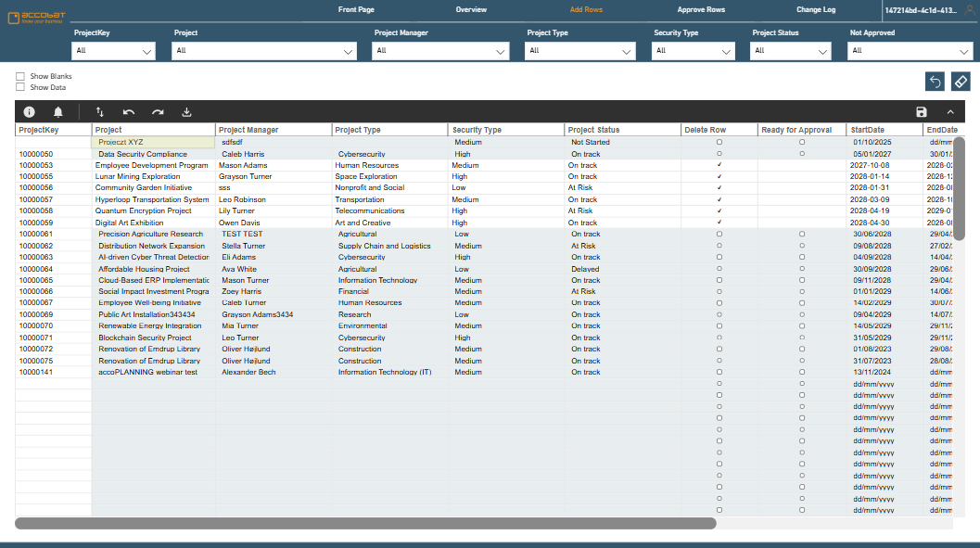The image size is (980, 548).
Task: Collapse the table toolbar chevron
Action: coord(950,112)
